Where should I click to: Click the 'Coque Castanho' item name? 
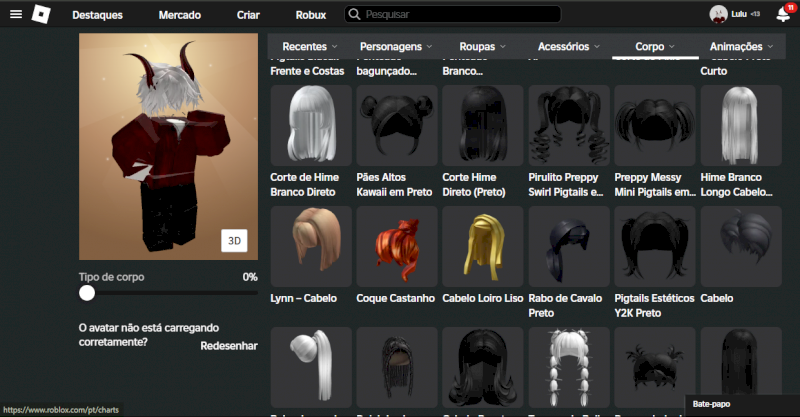[395, 298]
